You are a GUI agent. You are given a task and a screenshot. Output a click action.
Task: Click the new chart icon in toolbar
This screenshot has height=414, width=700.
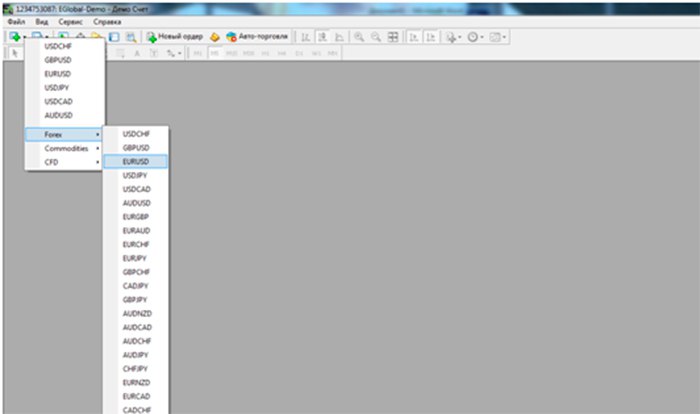(x=15, y=36)
